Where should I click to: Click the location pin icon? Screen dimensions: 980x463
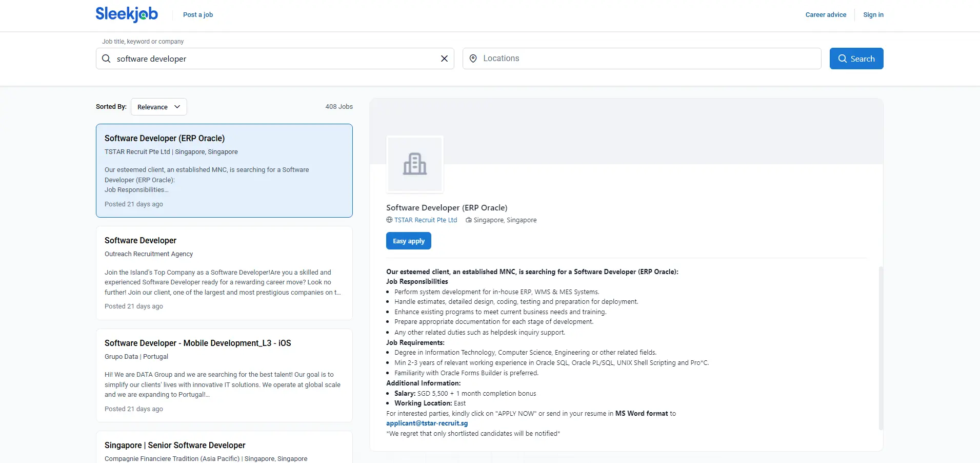tap(474, 59)
